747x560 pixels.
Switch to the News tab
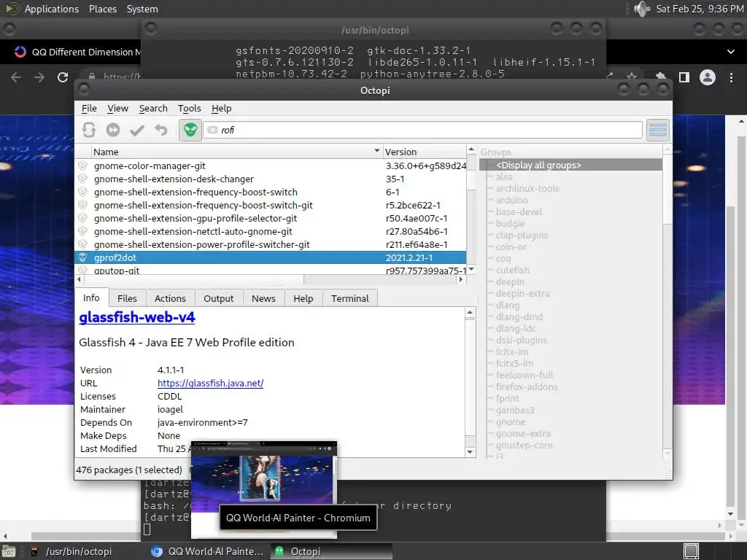[x=263, y=298]
